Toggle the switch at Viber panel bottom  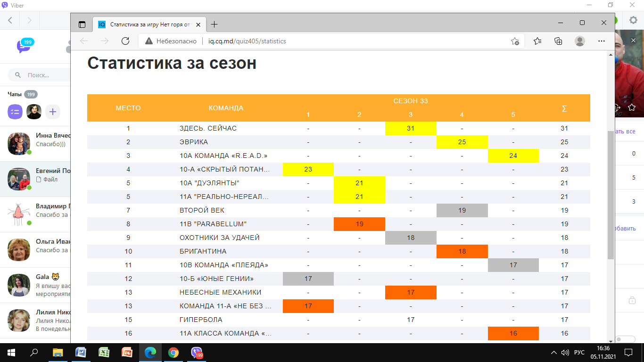[x=625, y=339]
